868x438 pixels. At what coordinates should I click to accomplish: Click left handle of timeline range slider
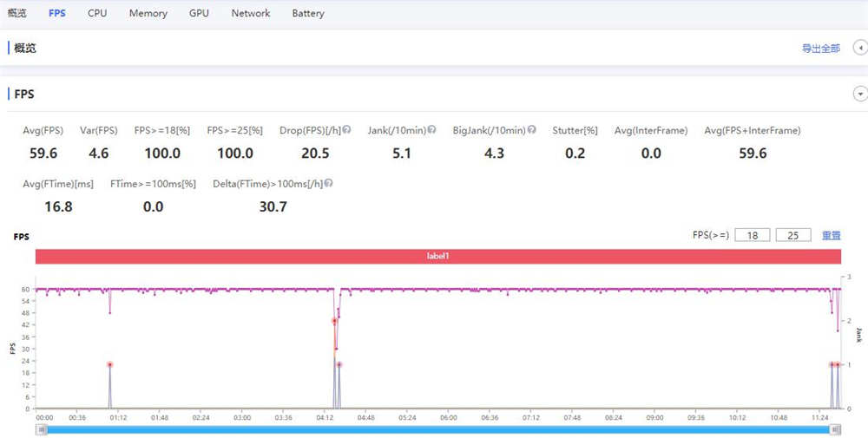(41, 429)
